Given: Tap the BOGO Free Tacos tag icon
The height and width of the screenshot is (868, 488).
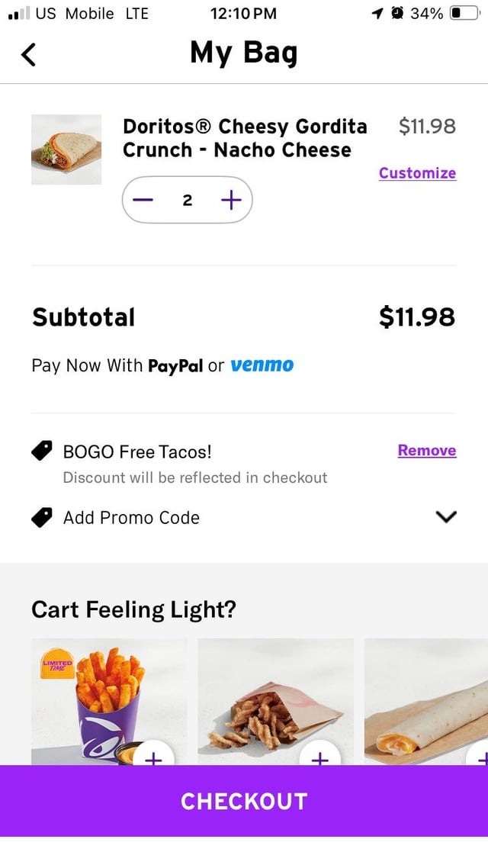Looking at the screenshot, I should click(42, 452).
